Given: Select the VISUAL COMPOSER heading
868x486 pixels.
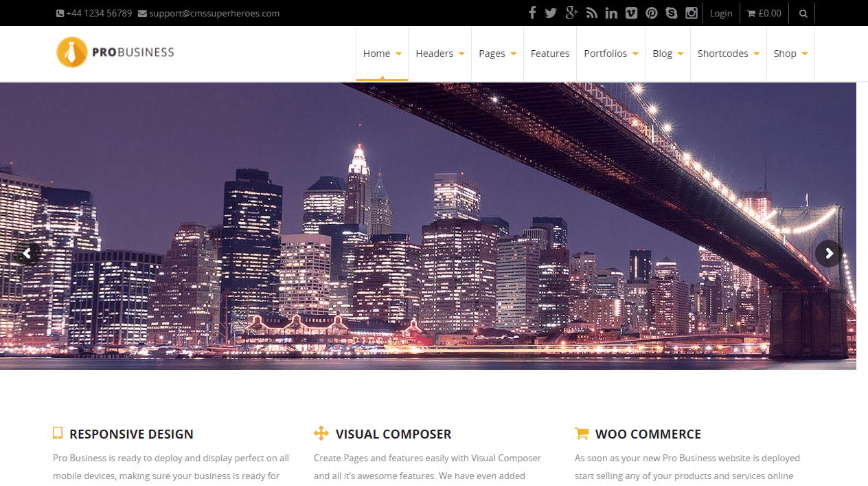Looking at the screenshot, I should pos(393,434).
